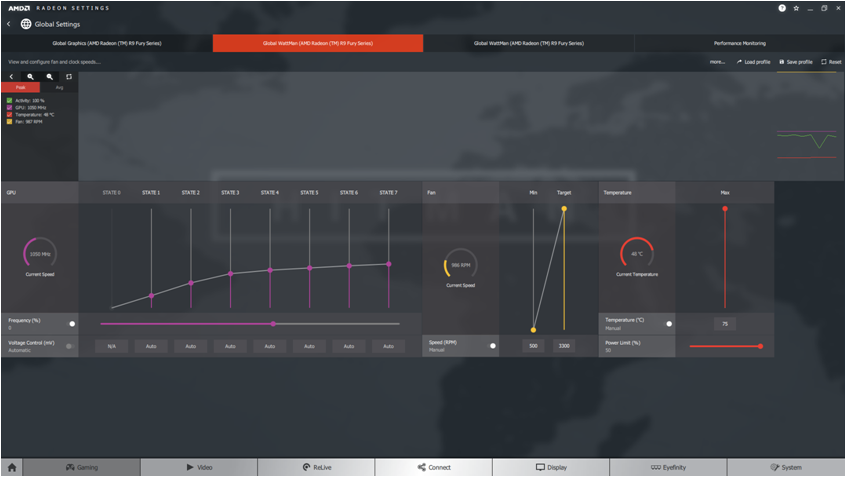This screenshot has height=477, width=846.
Task: Select the highlighted orange Global WattMan tab
Action: pyautogui.click(x=318, y=43)
